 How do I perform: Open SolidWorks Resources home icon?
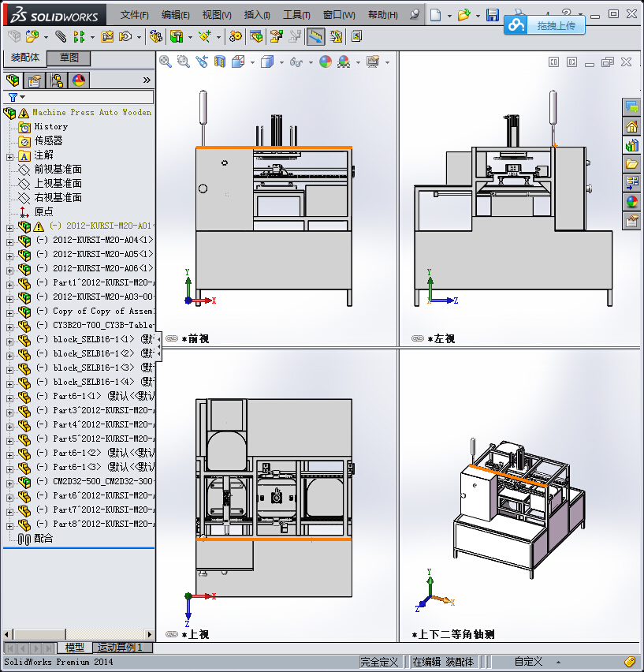pos(631,127)
